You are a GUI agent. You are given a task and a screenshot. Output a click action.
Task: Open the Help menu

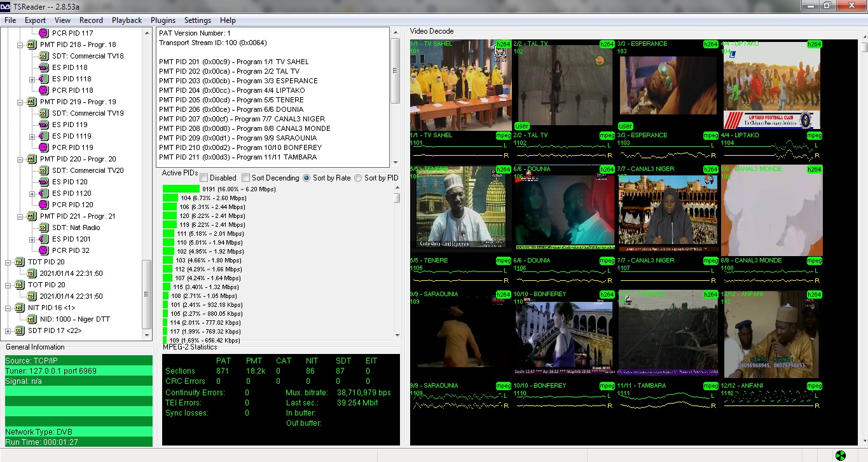(228, 20)
